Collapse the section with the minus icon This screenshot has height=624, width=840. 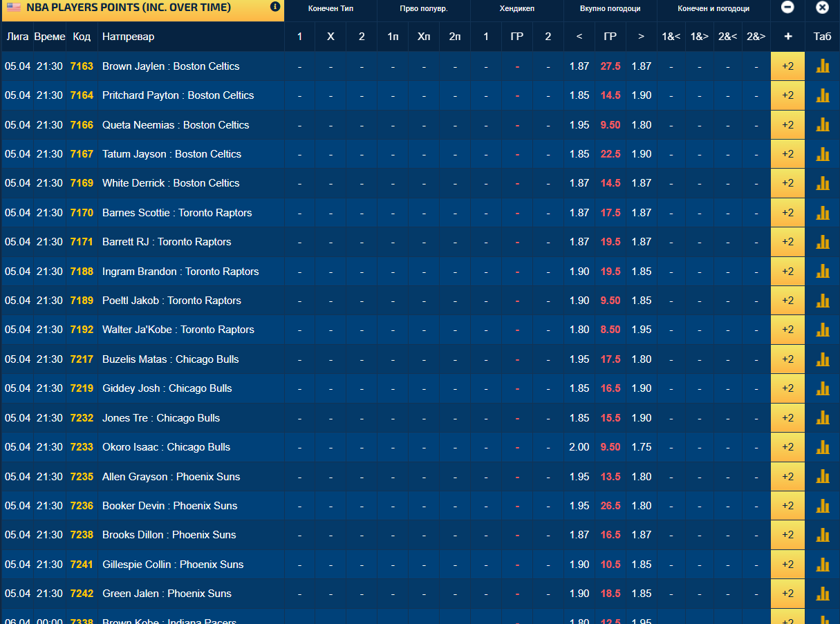(787, 8)
